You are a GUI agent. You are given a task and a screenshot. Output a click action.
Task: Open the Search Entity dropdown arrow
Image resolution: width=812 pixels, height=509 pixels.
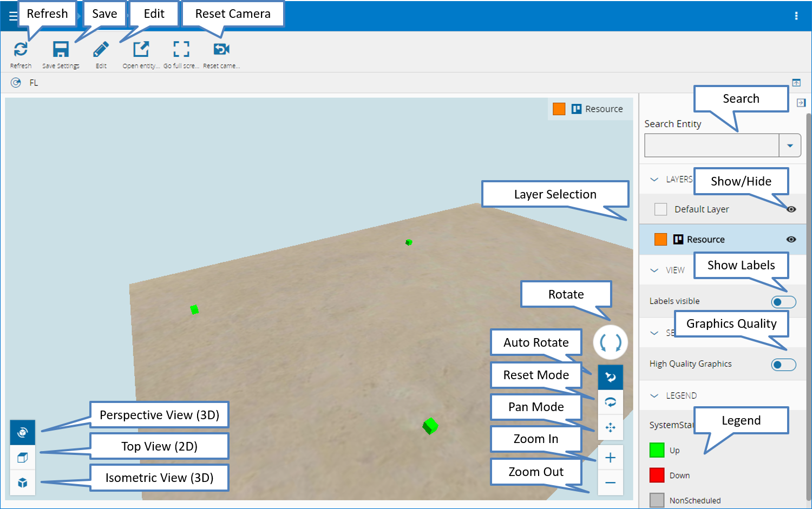790,146
